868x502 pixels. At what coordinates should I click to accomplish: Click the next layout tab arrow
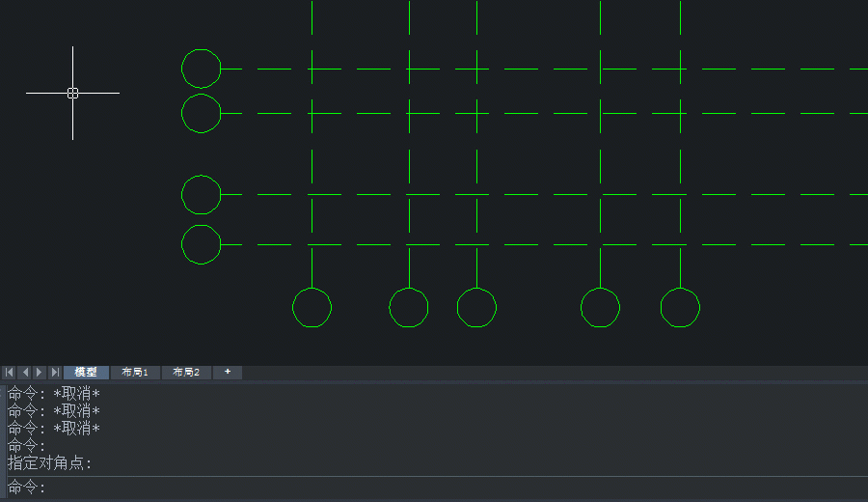click(x=40, y=373)
